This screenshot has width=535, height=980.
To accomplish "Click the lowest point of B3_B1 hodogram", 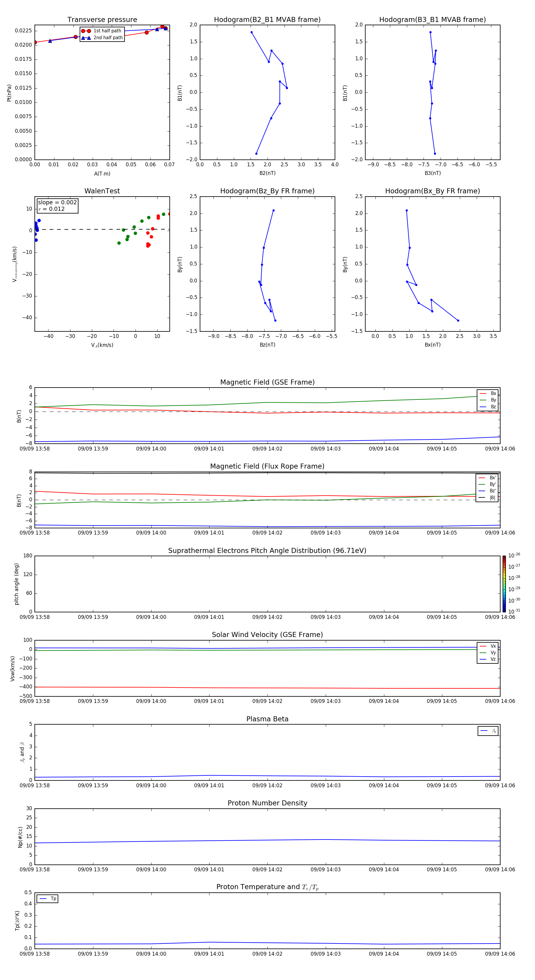I will 435,154.
